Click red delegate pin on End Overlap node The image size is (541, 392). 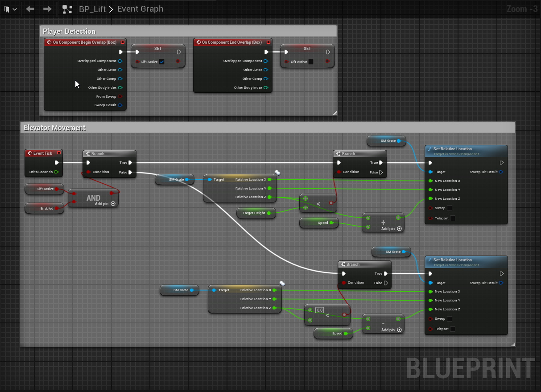coord(268,42)
